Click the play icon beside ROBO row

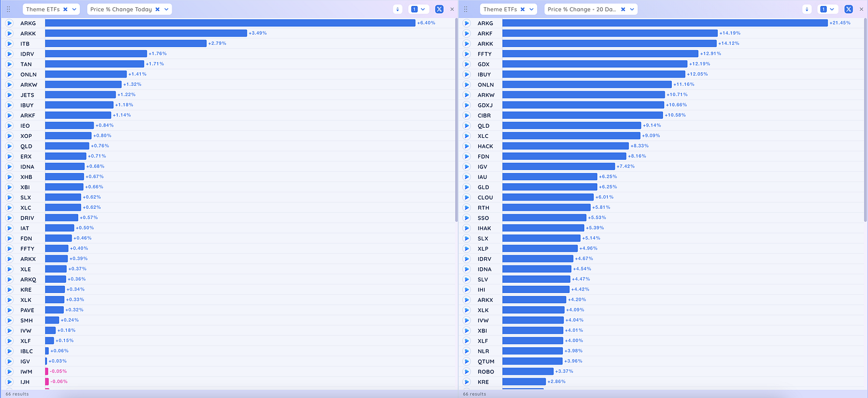pos(467,372)
